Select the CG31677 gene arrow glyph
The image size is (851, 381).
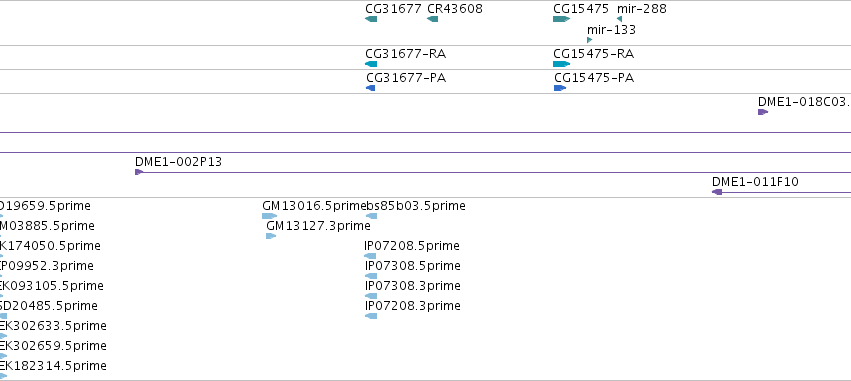click(x=371, y=19)
